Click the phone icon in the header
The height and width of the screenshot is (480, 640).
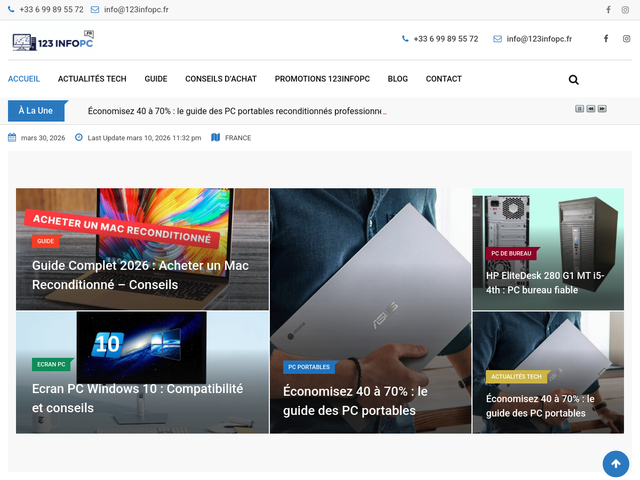(405, 39)
